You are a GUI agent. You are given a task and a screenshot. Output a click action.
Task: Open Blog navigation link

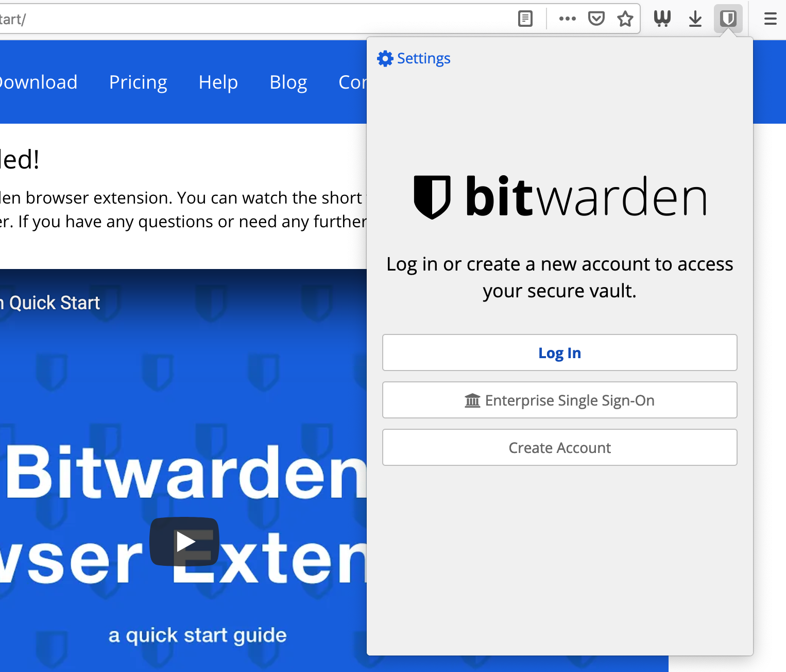[288, 82]
